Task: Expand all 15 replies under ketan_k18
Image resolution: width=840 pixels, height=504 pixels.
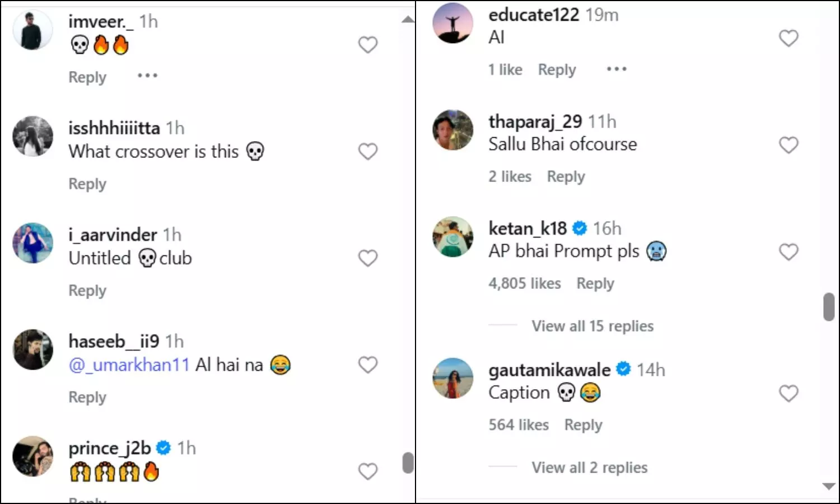Action: click(x=592, y=326)
